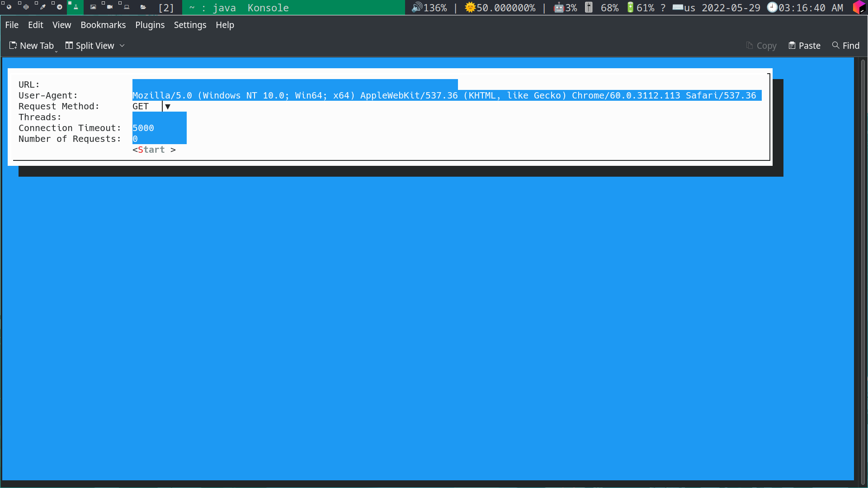Screen dimensions: 868x488
Task: Select the GET request method box
Action: pyautogui.click(x=147, y=106)
